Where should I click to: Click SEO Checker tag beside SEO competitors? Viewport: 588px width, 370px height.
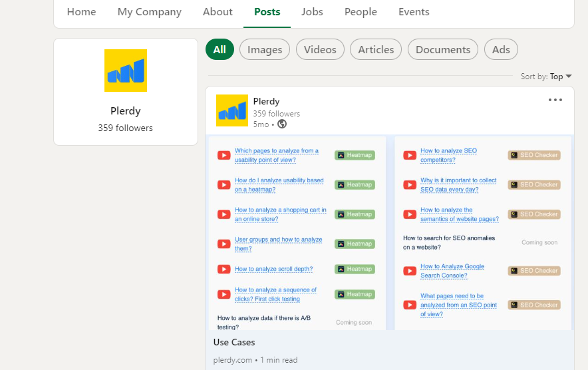click(534, 155)
